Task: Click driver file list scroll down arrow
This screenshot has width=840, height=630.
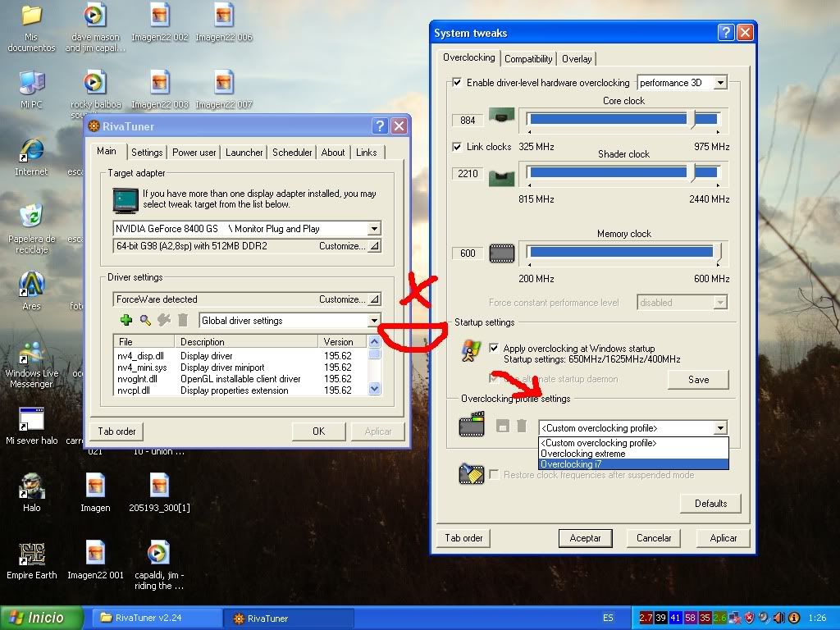Action: pyautogui.click(x=374, y=389)
